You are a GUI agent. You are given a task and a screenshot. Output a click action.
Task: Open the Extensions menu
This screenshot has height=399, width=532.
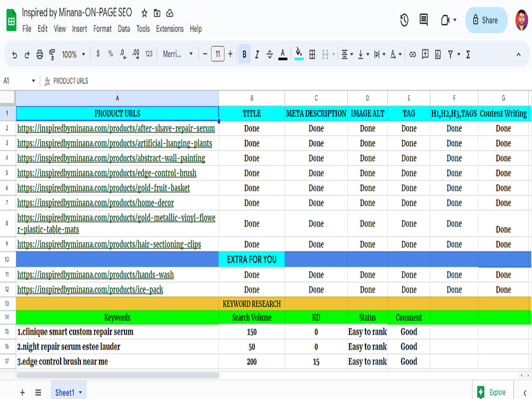pyautogui.click(x=170, y=29)
